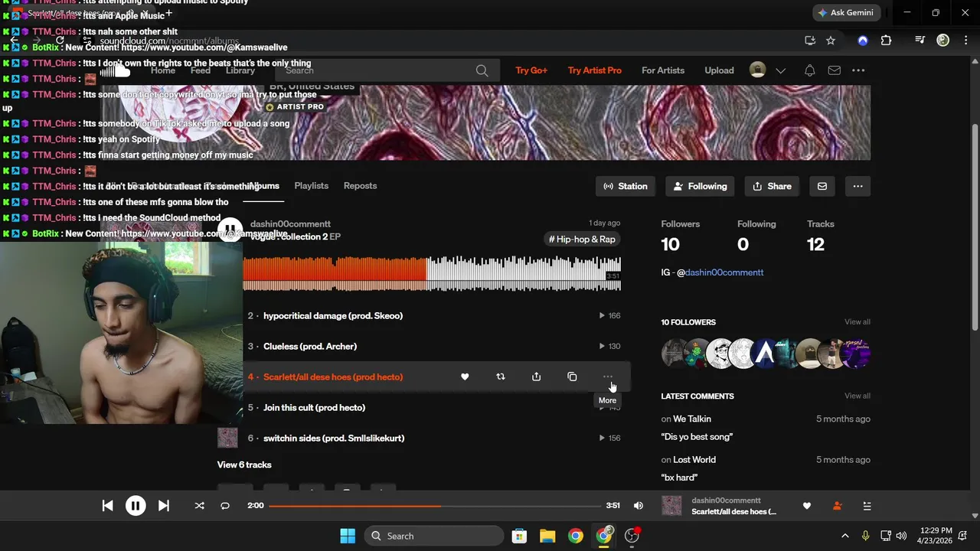Image resolution: width=980 pixels, height=551 pixels.
Task: Skip to previous track in player bar
Action: tap(108, 506)
